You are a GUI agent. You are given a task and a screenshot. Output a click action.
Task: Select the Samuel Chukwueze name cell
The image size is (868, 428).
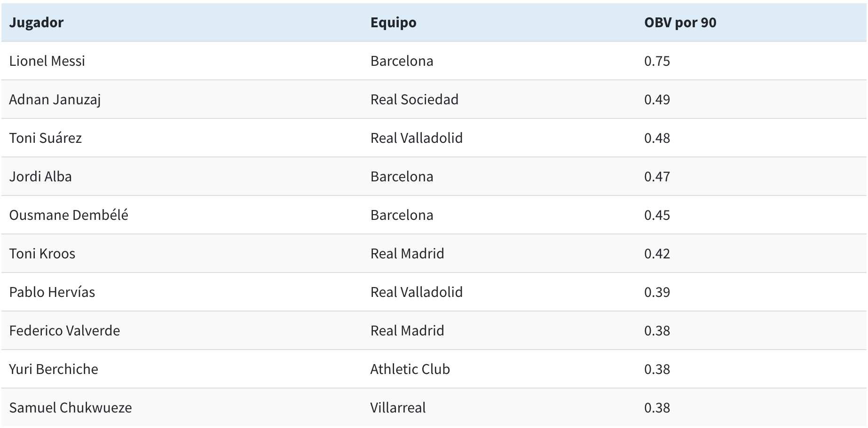(x=71, y=408)
